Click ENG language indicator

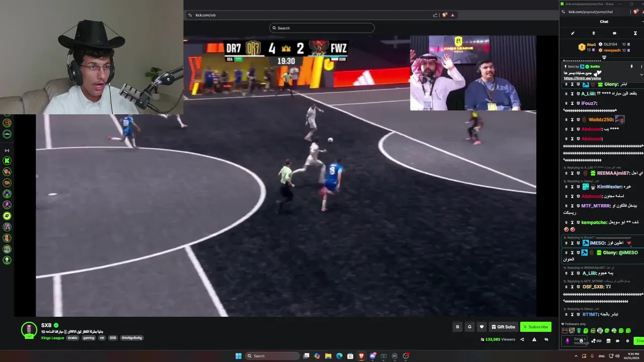coord(601,356)
